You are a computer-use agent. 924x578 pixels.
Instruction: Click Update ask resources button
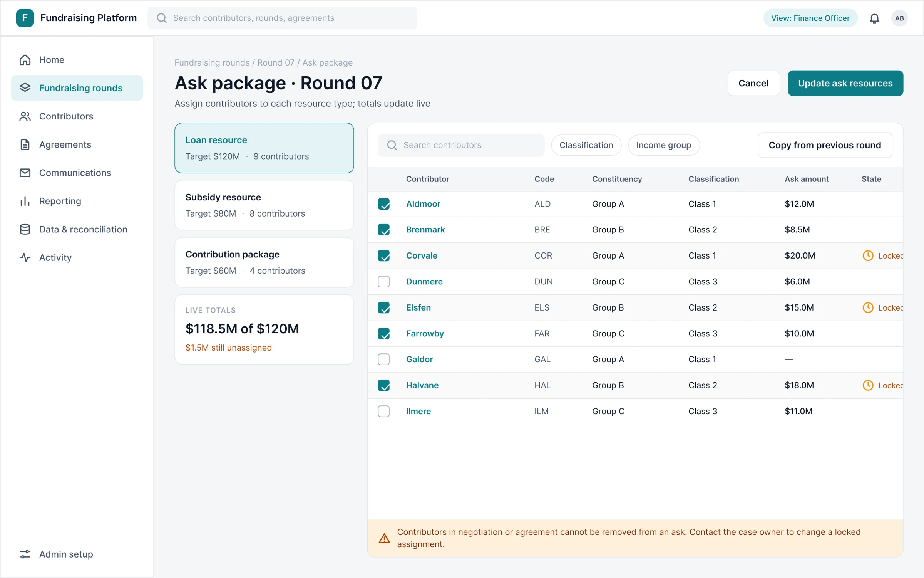[845, 83]
